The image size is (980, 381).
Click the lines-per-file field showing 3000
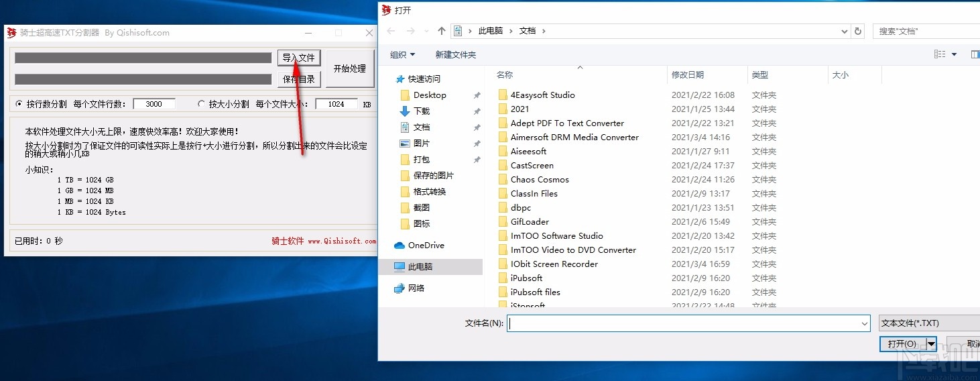154,104
